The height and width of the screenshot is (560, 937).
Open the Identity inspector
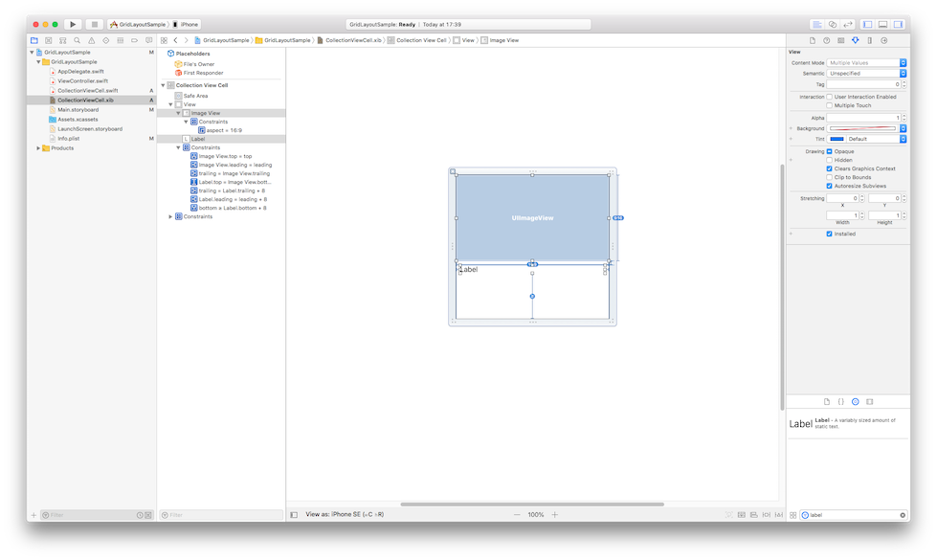point(840,40)
